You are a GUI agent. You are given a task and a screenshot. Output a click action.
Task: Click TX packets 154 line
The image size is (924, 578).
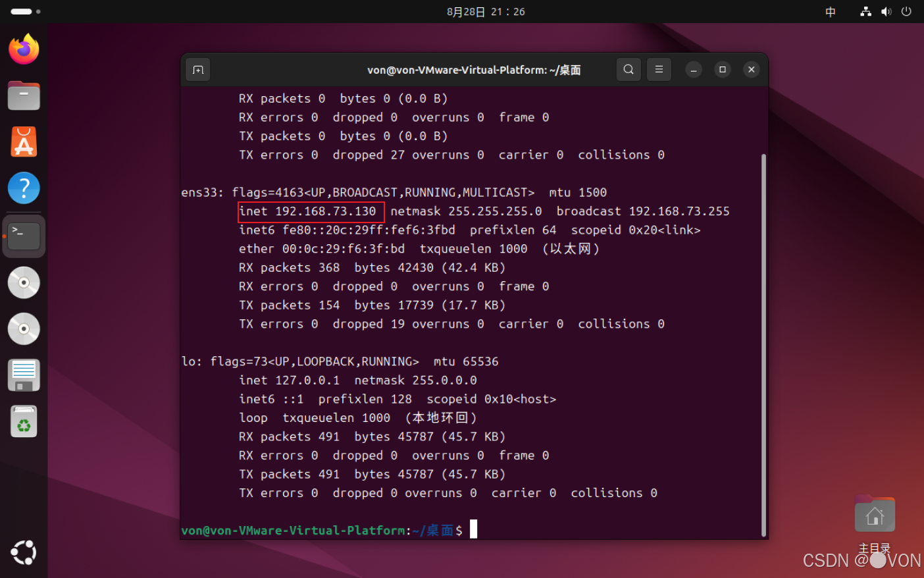[372, 305]
